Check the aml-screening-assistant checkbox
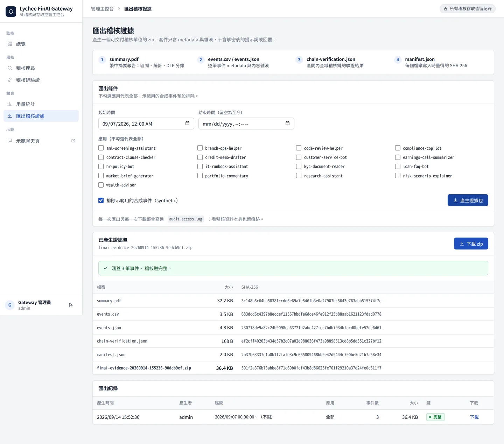 pos(101,148)
